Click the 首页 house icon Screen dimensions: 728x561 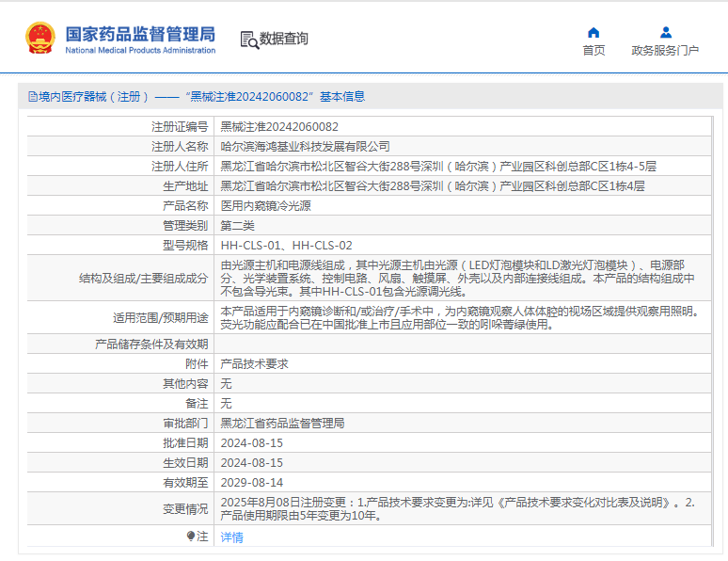tap(593, 33)
